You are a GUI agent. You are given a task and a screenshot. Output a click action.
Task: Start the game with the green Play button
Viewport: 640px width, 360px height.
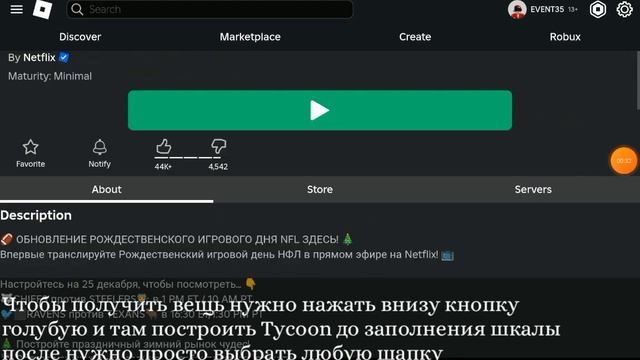320,110
